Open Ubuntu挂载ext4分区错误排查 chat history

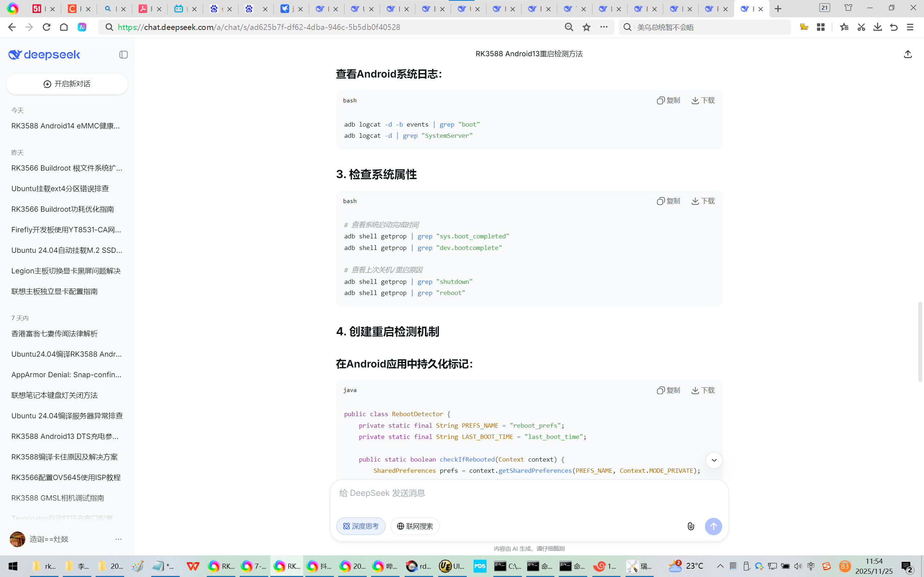coord(60,189)
